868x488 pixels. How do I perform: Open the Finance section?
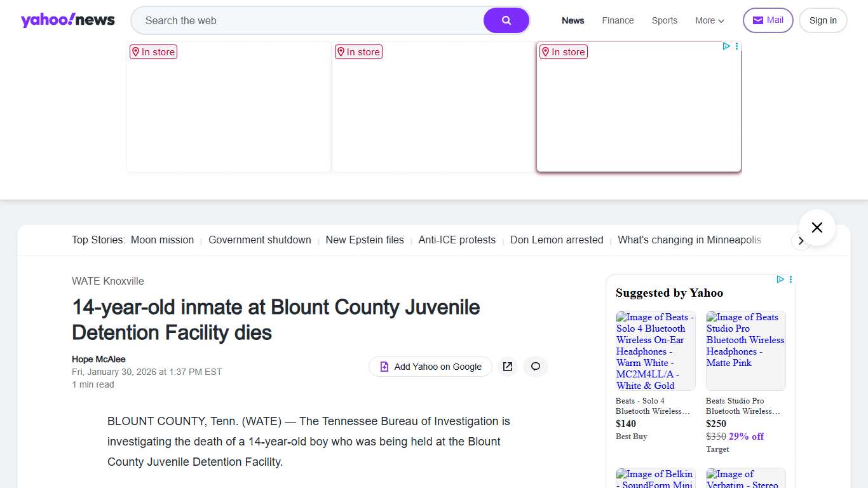tap(618, 20)
